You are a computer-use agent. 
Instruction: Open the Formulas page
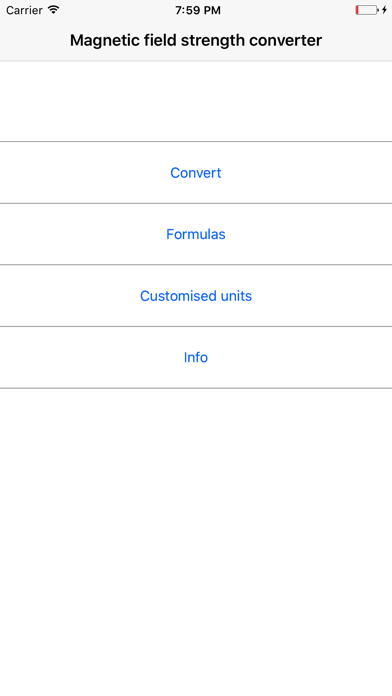(196, 234)
